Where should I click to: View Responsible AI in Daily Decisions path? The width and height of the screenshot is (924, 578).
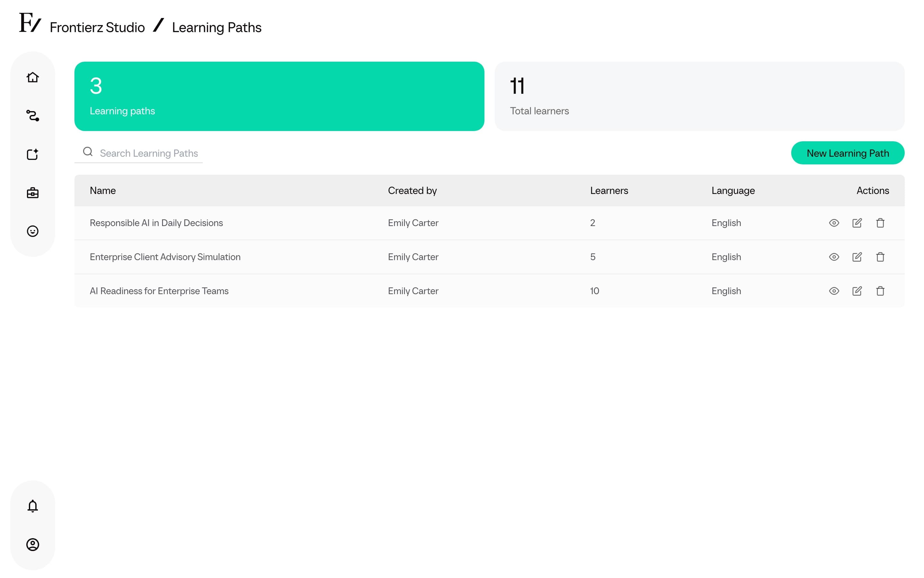(x=834, y=223)
